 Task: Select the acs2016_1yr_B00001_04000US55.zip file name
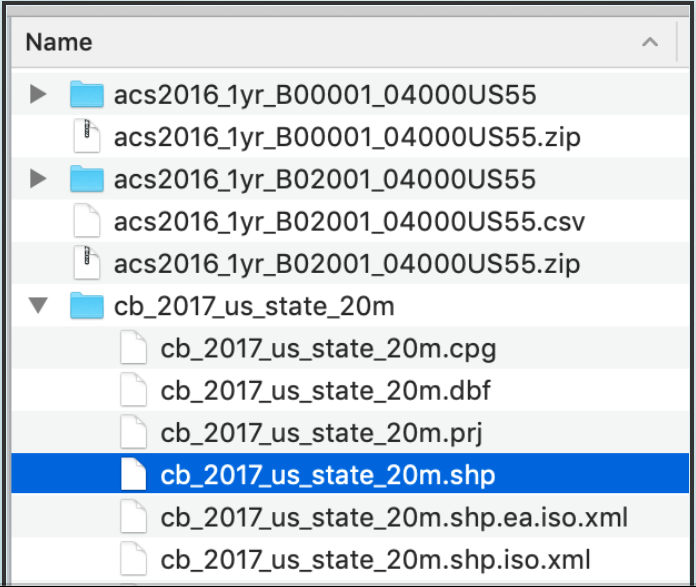coord(347,137)
